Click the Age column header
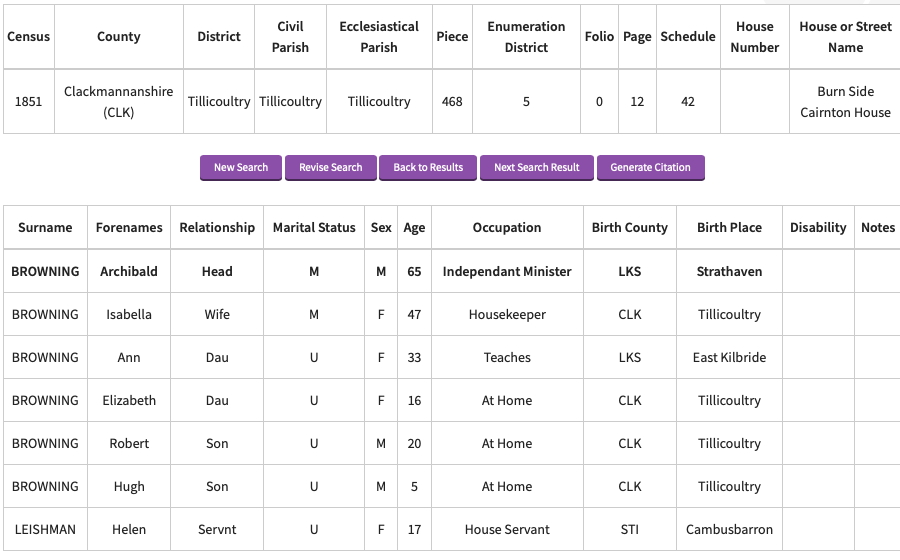 point(414,227)
